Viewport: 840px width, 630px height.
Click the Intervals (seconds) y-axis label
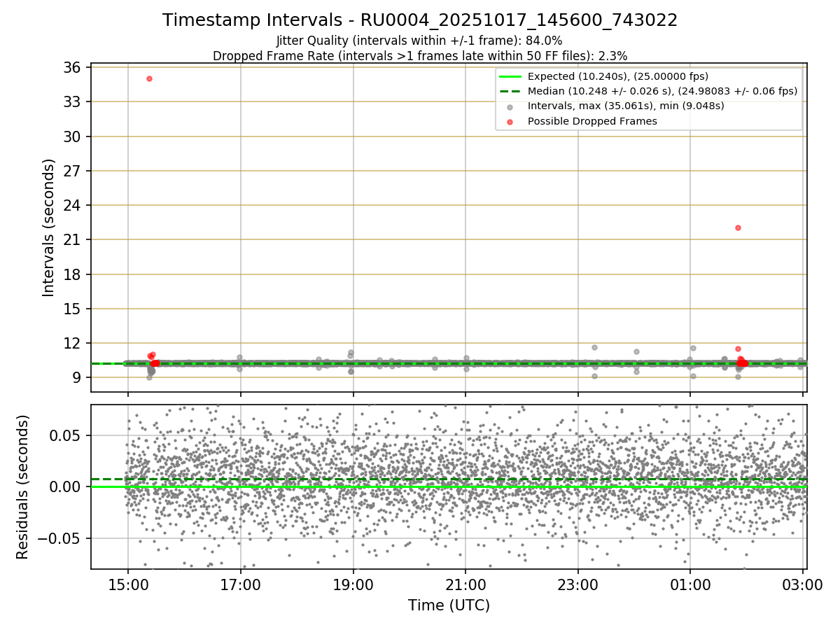(x=48, y=227)
